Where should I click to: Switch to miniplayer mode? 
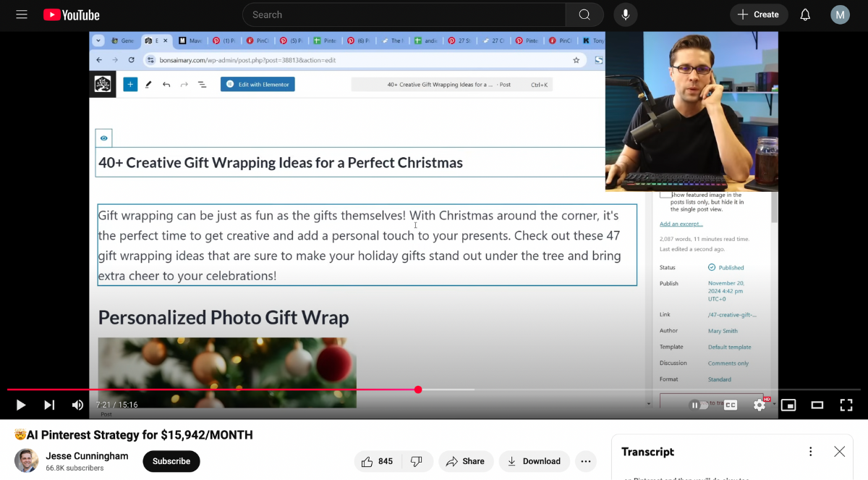(x=788, y=405)
